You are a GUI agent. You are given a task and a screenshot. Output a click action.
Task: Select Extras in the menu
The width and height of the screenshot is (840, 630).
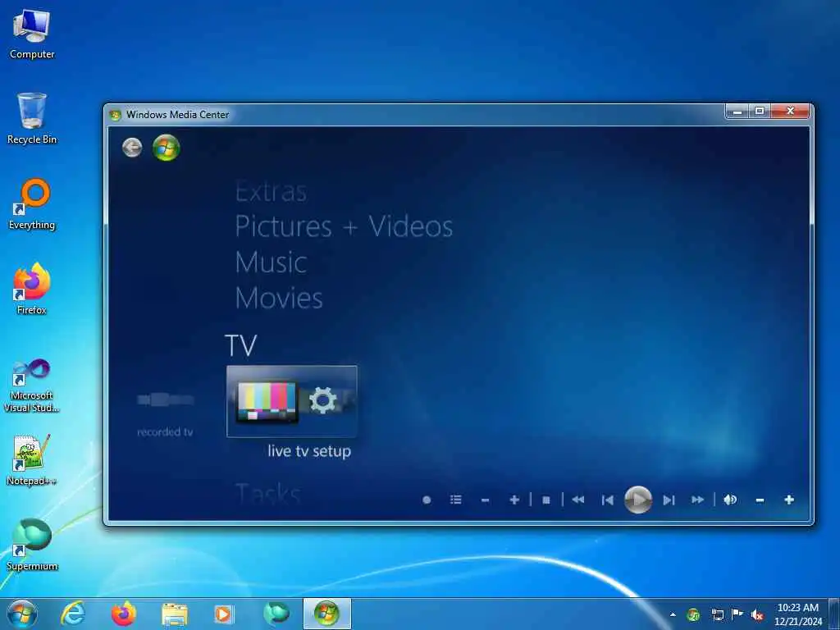271,192
